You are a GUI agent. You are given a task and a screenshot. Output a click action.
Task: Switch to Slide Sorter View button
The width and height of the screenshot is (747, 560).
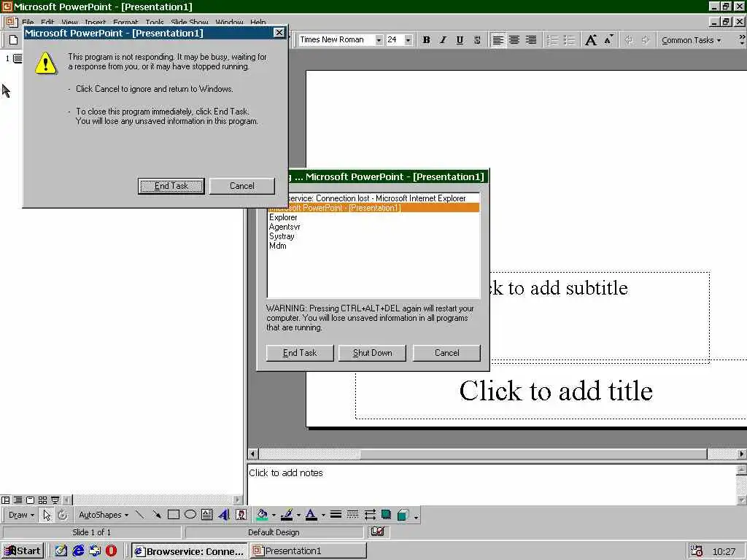[x=42, y=500]
